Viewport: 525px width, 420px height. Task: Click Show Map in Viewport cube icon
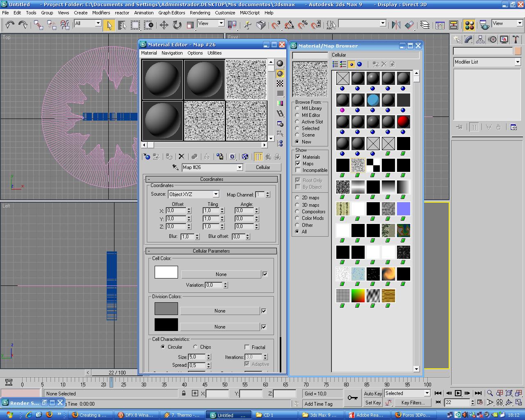[245, 156]
